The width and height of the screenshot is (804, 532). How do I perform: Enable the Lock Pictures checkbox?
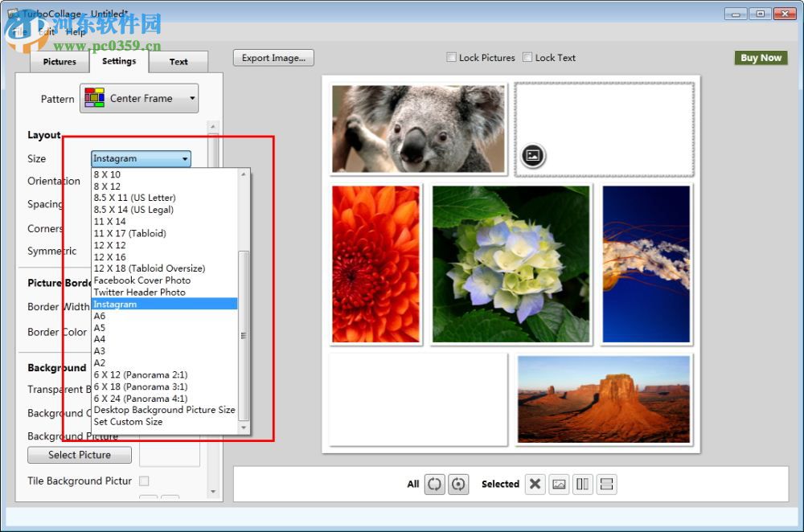pyautogui.click(x=452, y=58)
